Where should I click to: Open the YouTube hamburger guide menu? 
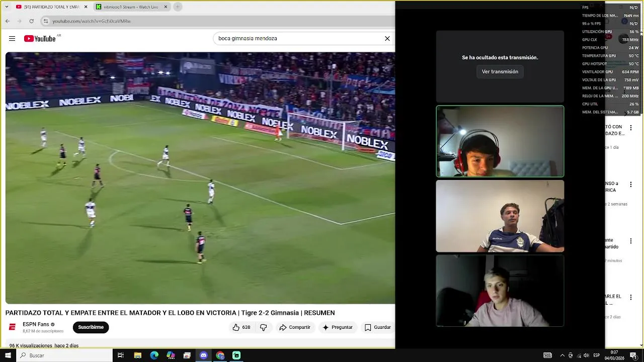click(x=12, y=38)
